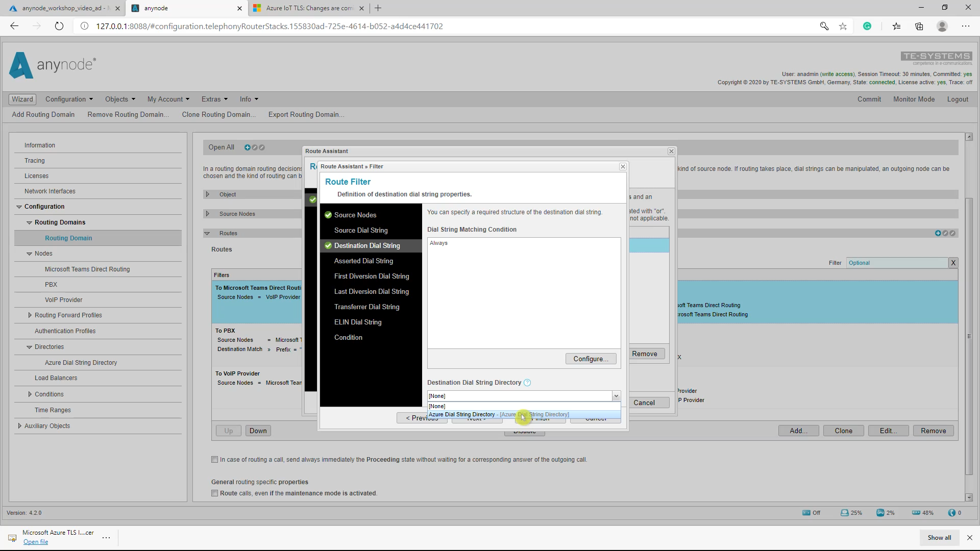The image size is (980, 551).
Task: Expand the Auxiliary Objects node
Action: (19, 426)
